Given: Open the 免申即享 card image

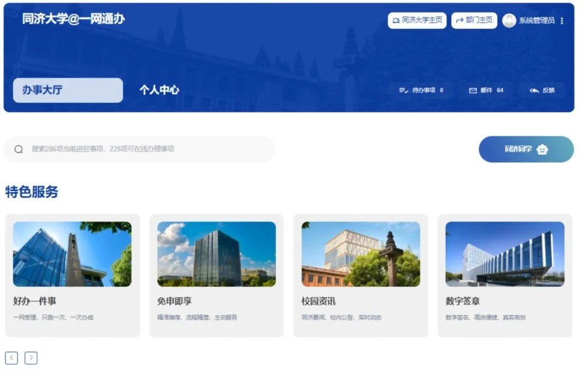Looking at the screenshot, I should pos(216,254).
